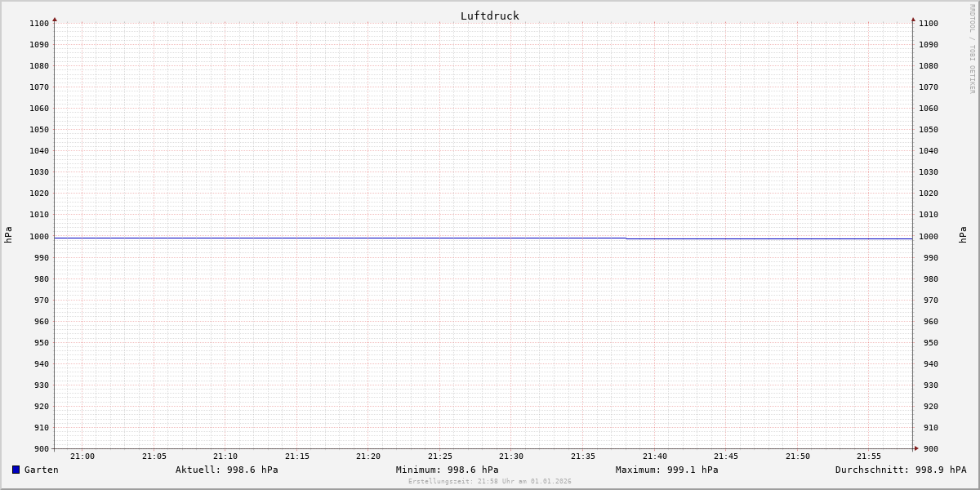980x490 pixels.
Task: Click the black pressure line segment
Action: 327,238
